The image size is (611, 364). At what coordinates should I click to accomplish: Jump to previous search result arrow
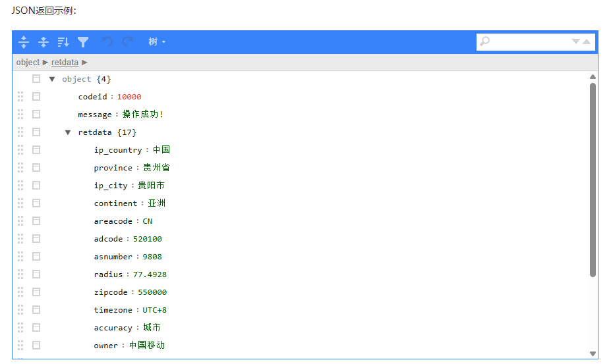[x=587, y=41]
